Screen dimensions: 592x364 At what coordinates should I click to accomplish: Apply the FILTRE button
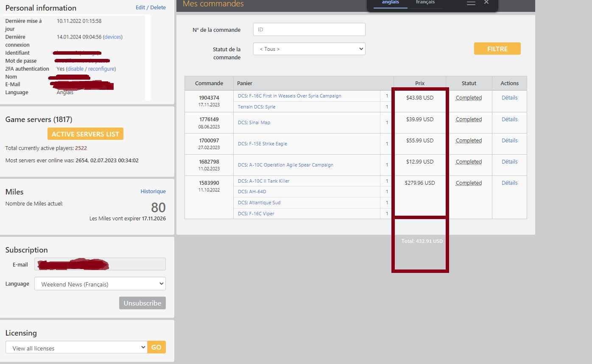497,49
